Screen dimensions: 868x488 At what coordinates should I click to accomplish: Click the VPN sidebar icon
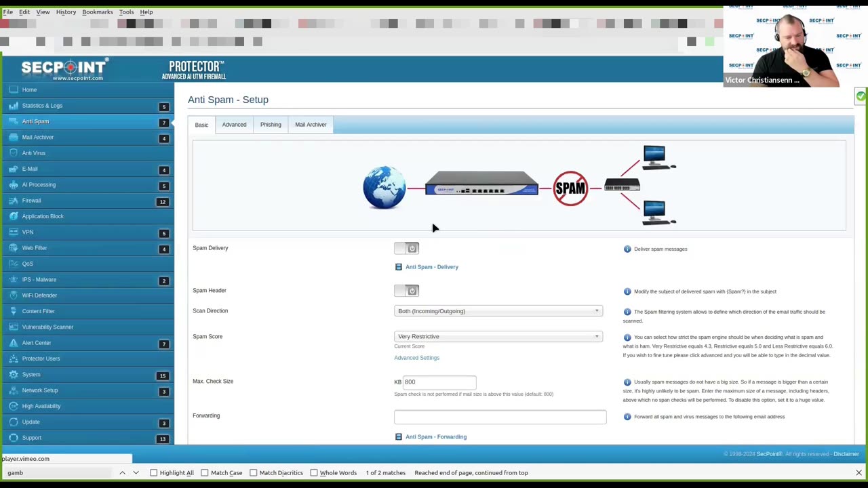(14, 232)
